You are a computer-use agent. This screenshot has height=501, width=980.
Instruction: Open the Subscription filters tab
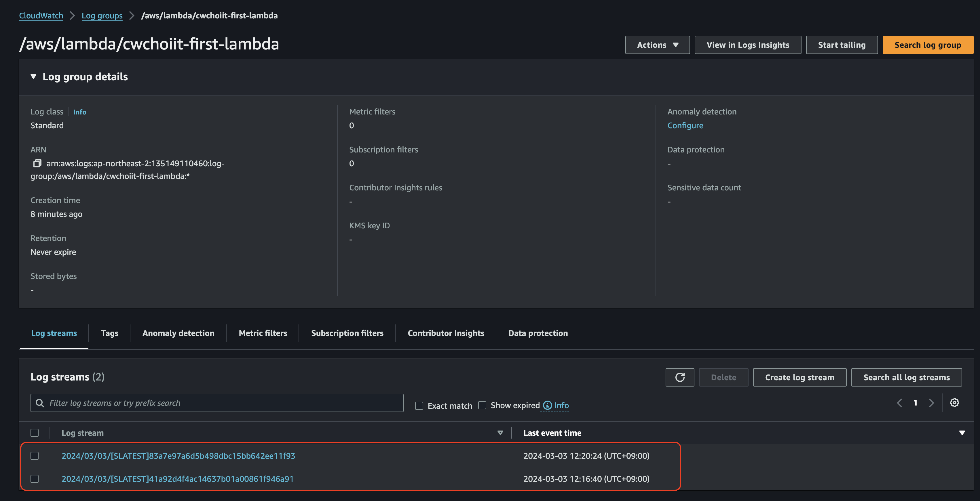tap(347, 333)
